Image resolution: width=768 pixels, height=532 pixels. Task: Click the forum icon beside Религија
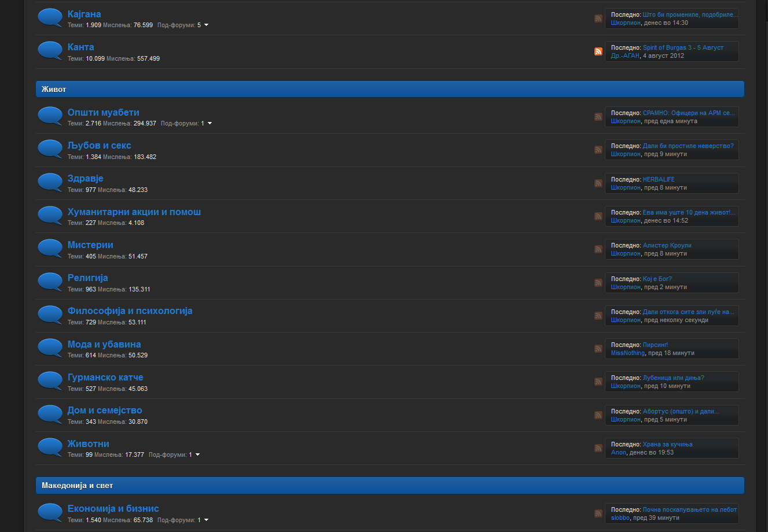click(x=50, y=282)
